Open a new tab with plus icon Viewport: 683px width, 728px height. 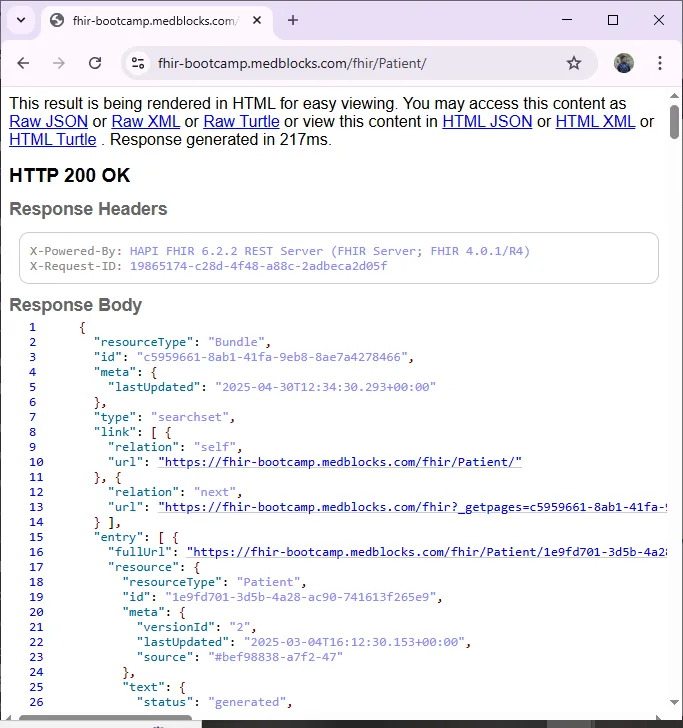pos(293,20)
